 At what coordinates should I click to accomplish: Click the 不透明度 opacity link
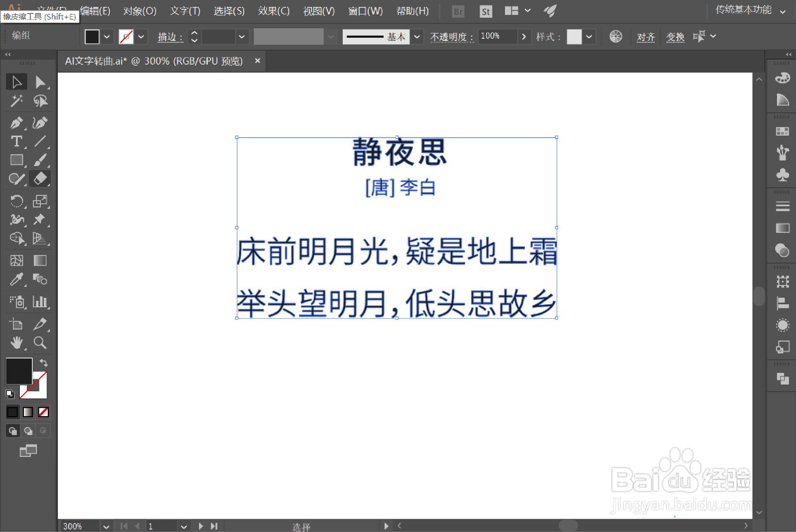coord(451,37)
